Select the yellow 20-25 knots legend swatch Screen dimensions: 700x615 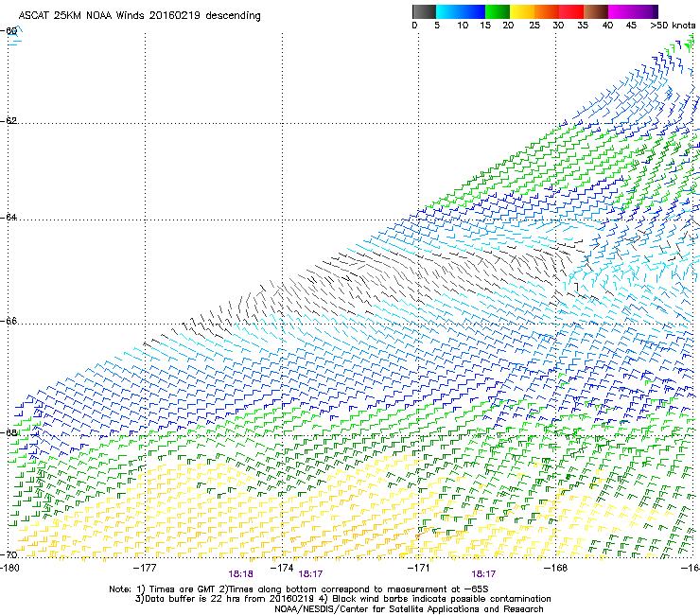tap(522, 11)
